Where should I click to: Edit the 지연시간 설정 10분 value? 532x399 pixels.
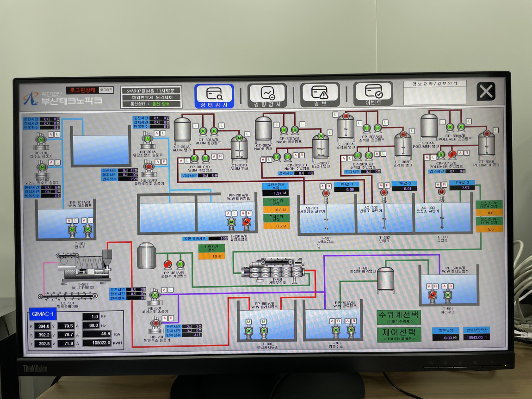212,256
